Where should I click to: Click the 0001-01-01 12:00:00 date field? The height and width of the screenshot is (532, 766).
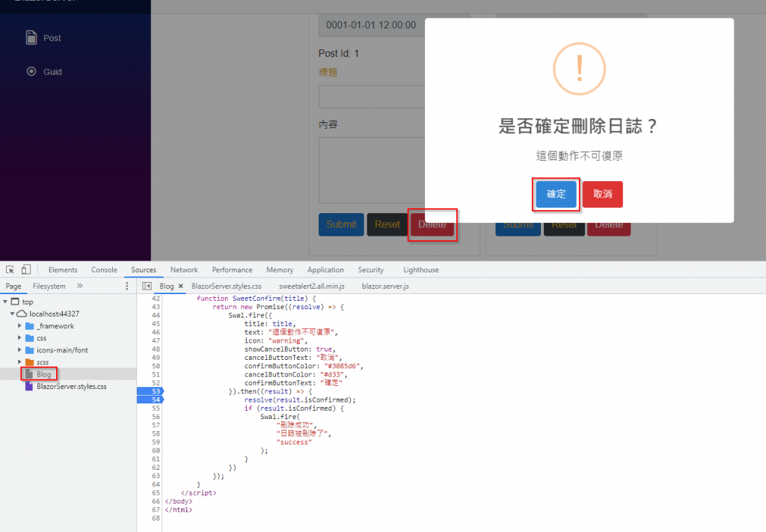(372, 25)
